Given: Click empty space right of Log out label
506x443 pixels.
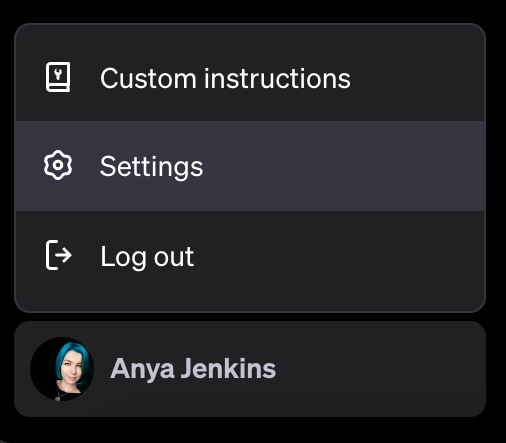Looking at the screenshot, I should coord(338,256).
